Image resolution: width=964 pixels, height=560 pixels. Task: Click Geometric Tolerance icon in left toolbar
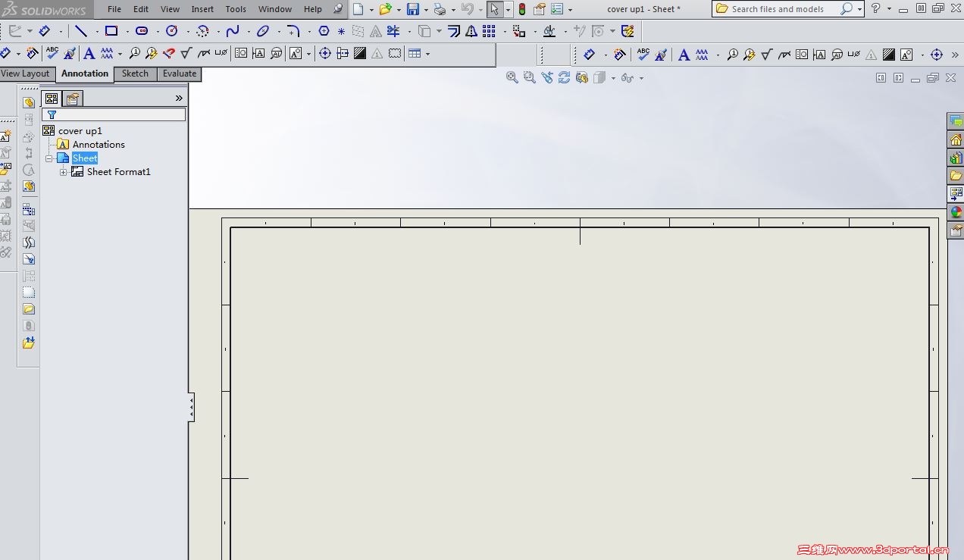(x=240, y=54)
